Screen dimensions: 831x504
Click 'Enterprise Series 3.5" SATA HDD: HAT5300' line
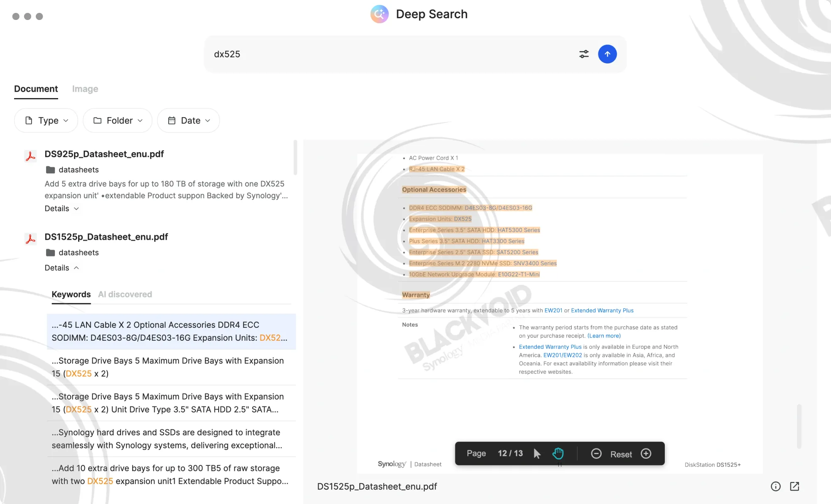point(474,230)
